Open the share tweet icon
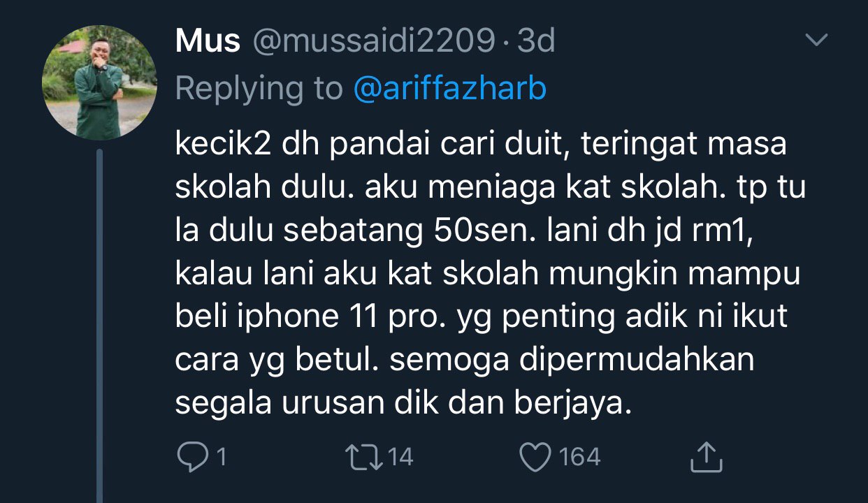The height and width of the screenshot is (503, 868). (705, 456)
